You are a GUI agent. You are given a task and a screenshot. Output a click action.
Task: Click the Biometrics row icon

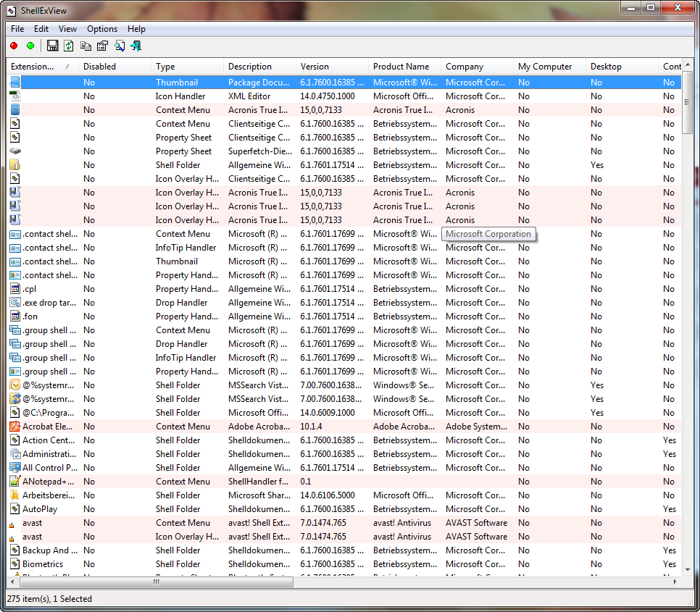(15, 563)
